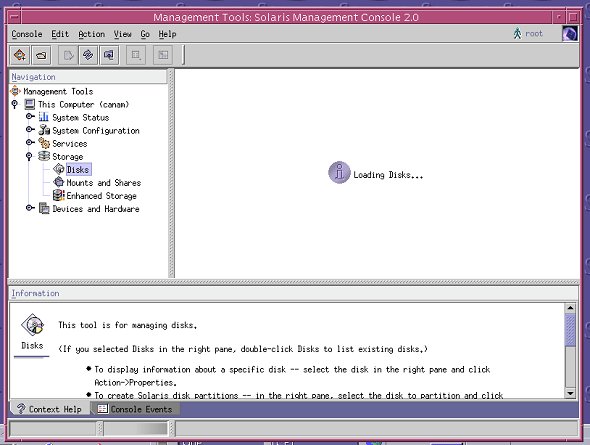Select This Computer (canan) label
The height and width of the screenshot is (445, 590).
click(x=83, y=104)
